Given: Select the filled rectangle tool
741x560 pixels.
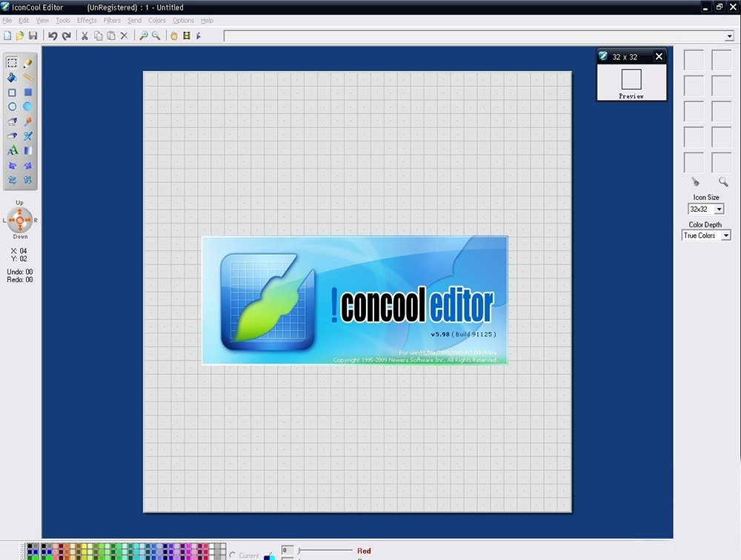Looking at the screenshot, I should 28,93.
